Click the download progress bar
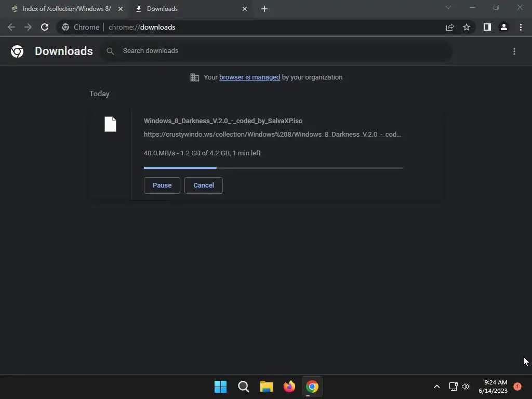This screenshot has height=399, width=532. click(273, 168)
